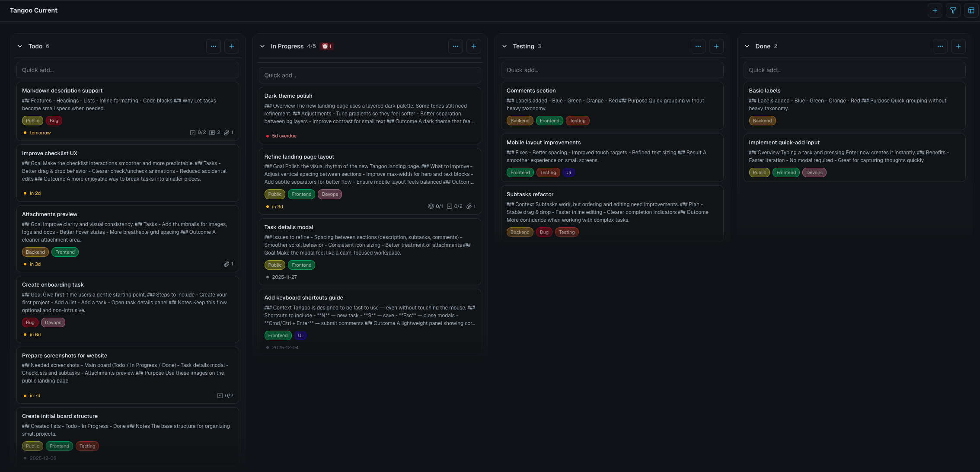980x472 pixels.
Task: Click the checklist icon on Prepare screenshots for website
Action: click(x=219, y=395)
